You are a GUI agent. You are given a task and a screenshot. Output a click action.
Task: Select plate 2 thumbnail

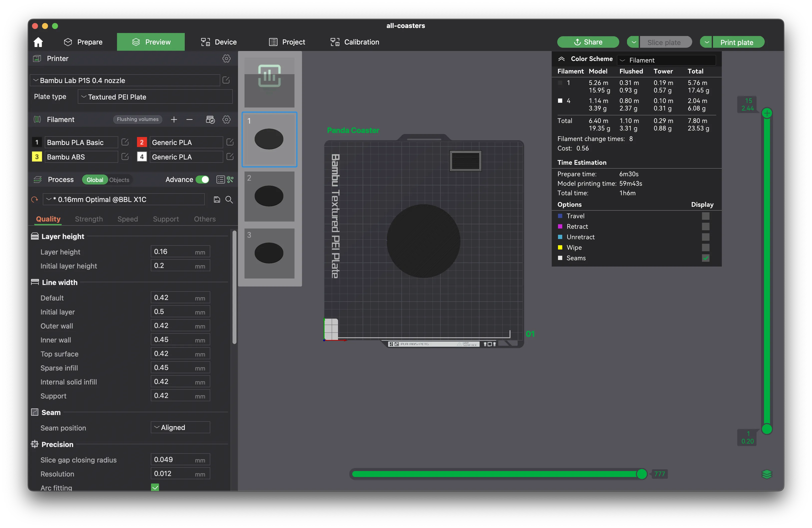[x=269, y=196]
